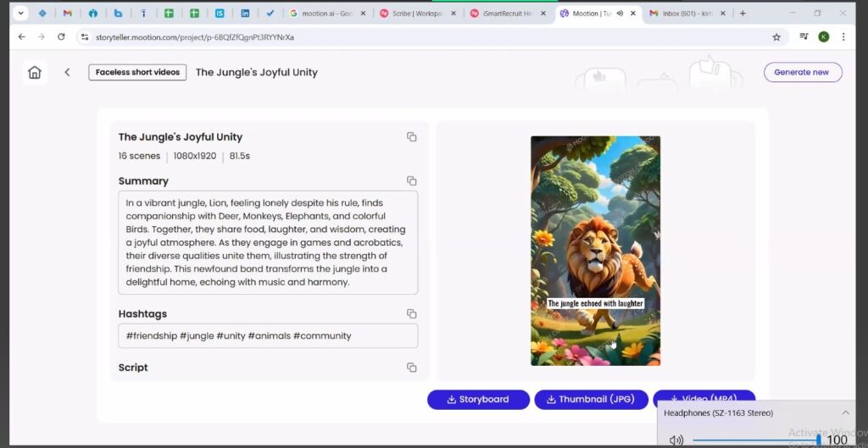This screenshot has height=448, width=868.
Task: Switch to the pinned blue checkmark tab
Action: [x=270, y=14]
